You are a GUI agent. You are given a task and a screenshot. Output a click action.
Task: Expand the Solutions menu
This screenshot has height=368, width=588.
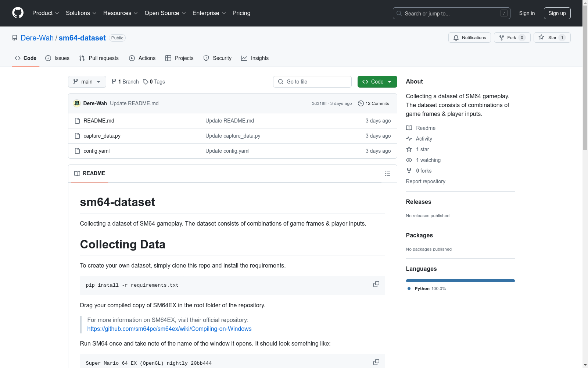tap(81, 13)
